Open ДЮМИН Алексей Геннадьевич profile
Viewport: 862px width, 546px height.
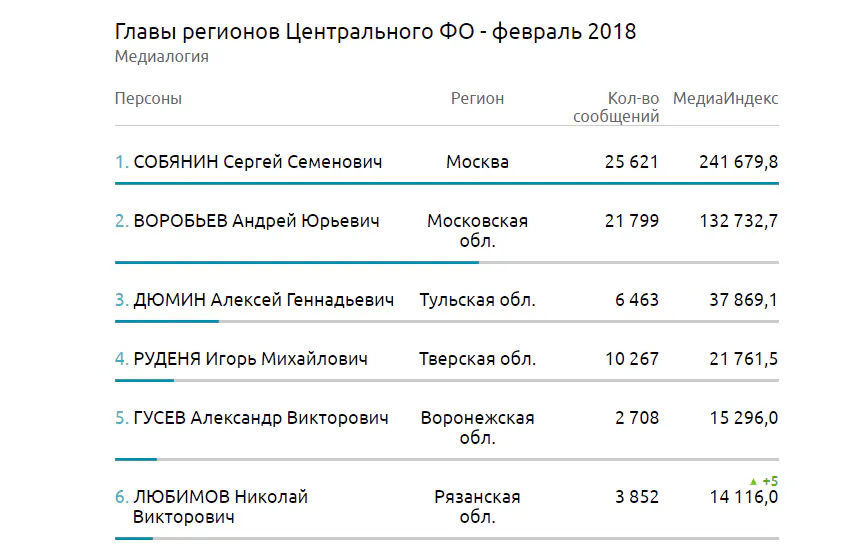coord(263,300)
